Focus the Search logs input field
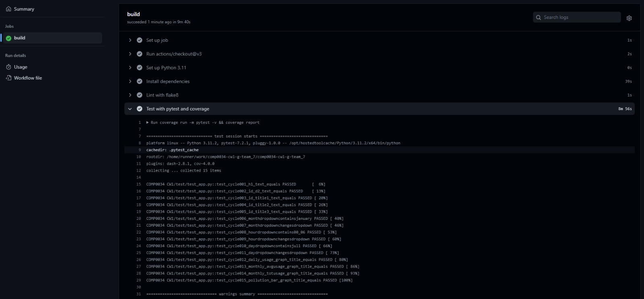 tap(577, 17)
